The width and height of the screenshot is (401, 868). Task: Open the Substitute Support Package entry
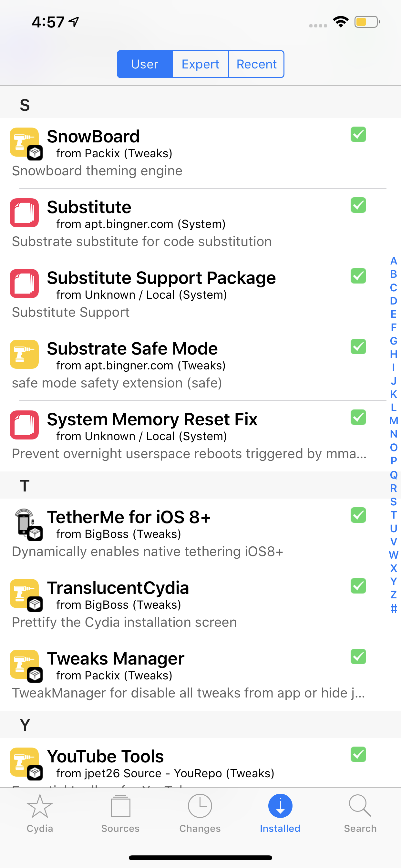point(161,277)
